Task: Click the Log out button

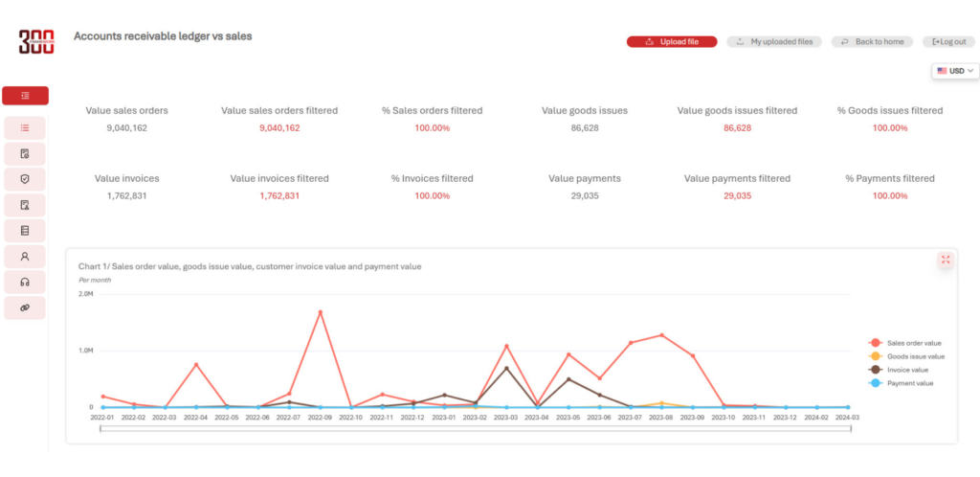Action: click(948, 42)
